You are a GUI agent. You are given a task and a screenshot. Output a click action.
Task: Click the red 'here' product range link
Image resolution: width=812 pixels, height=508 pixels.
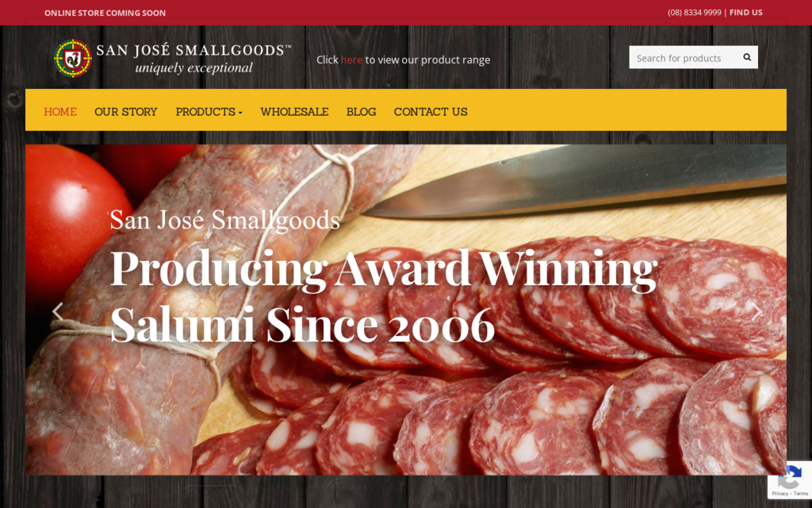pos(351,60)
